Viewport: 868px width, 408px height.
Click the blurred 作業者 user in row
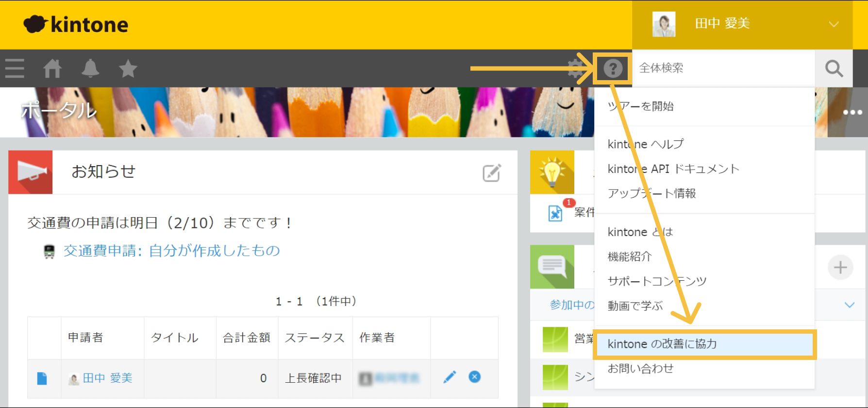pyautogui.click(x=389, y=378)
